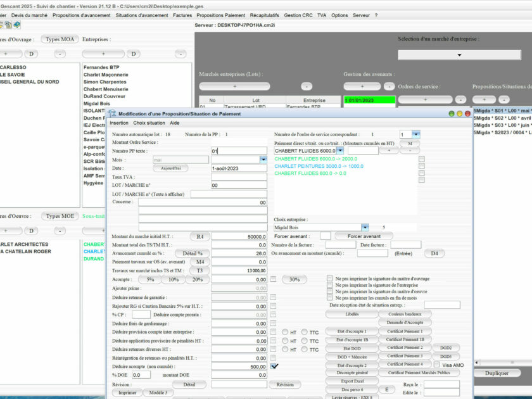Click the Types MOE button
Screen dimensions: 532x399
click(x=60, y=216)
